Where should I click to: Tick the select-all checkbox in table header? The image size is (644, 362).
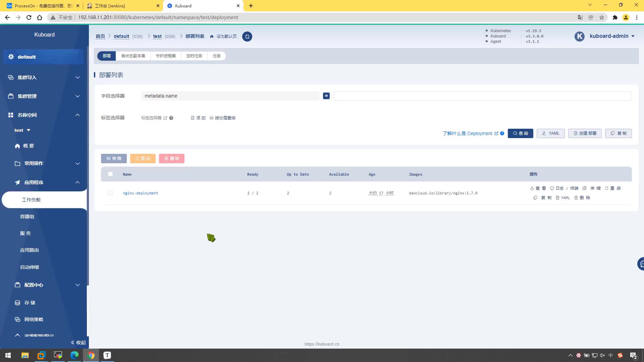pos(110,174)
